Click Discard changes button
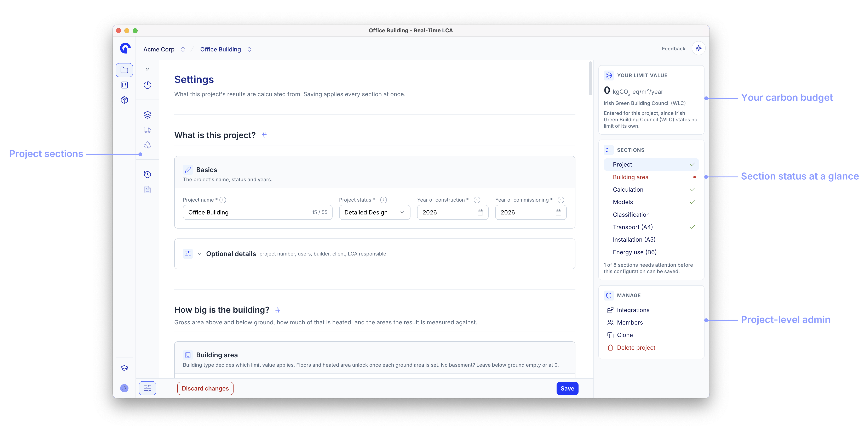Screen dimensions: 868x438 pos(205,388)
